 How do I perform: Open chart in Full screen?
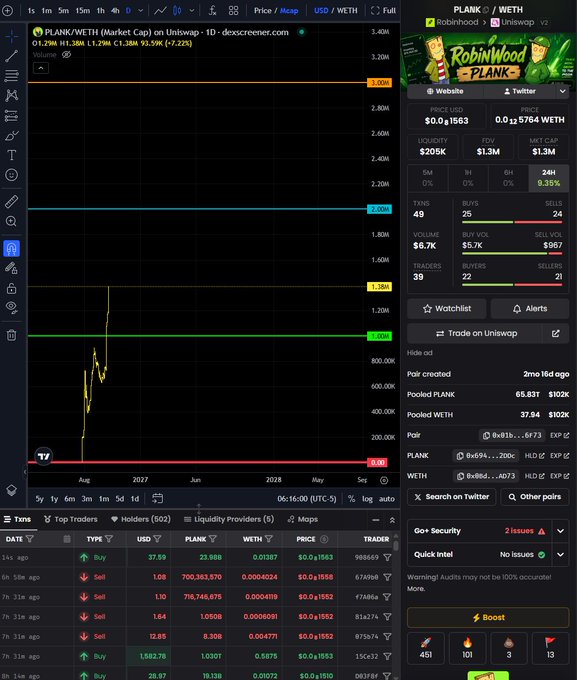pyautogui.click(x=384, y=10)
